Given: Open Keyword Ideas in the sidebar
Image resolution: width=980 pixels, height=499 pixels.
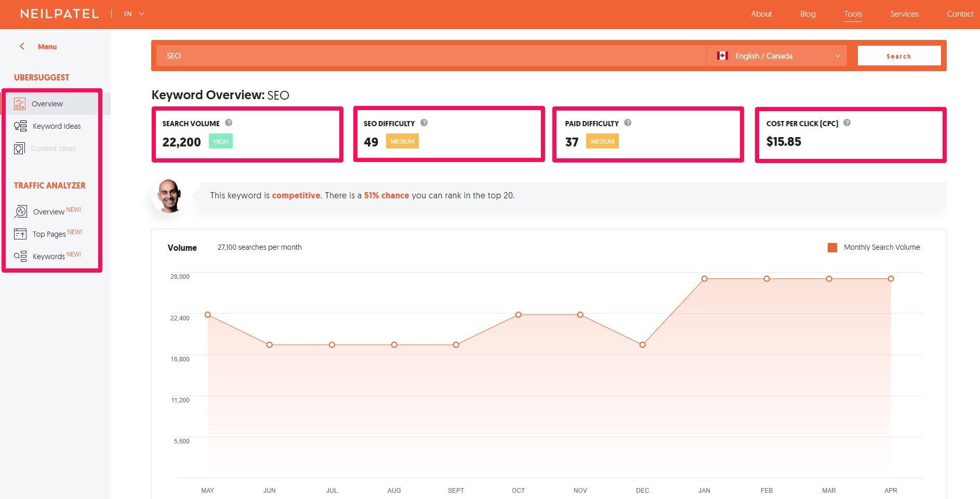Looking at the screenshot, I should click(57, 126).
